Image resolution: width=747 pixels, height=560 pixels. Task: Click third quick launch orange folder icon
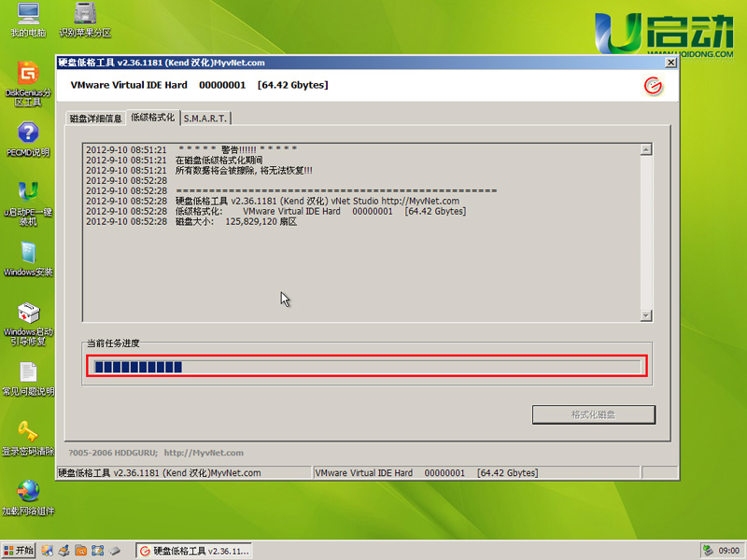pos(81,551)
